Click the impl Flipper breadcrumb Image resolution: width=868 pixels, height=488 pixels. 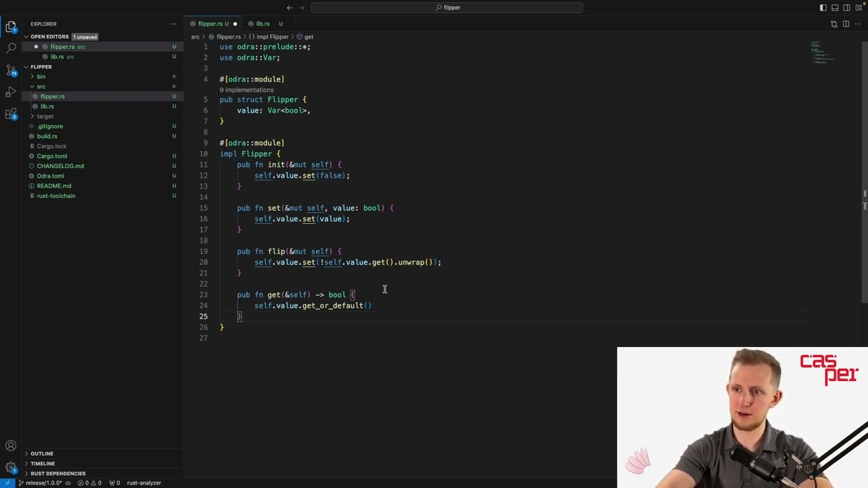269,37
